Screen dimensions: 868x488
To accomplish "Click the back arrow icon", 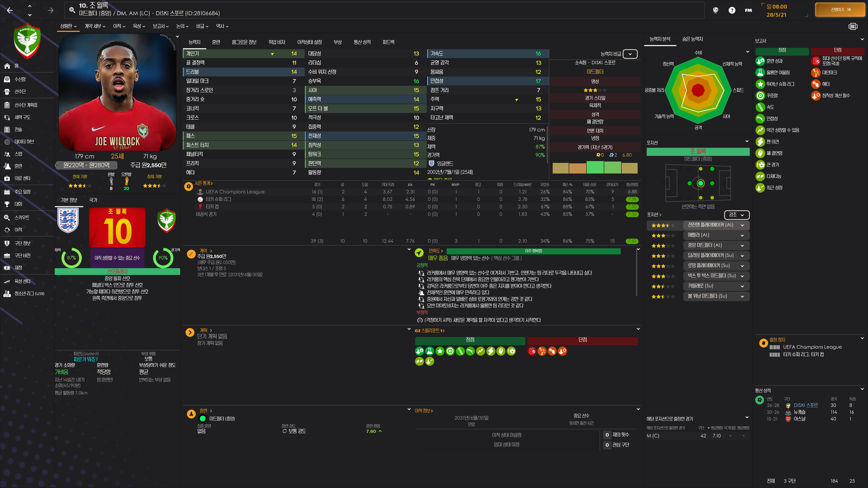I will tap(10, 10).
